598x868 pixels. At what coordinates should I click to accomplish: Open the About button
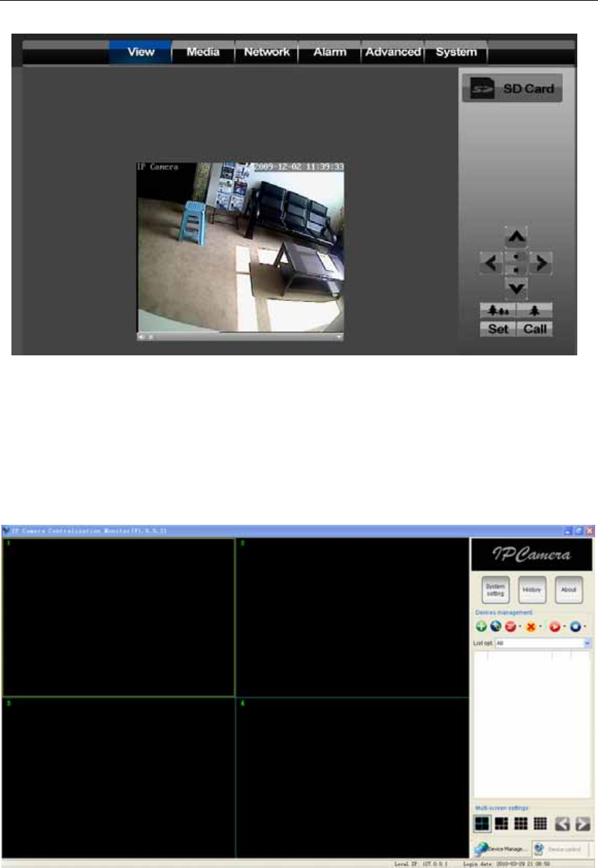[x=569, y=590]
